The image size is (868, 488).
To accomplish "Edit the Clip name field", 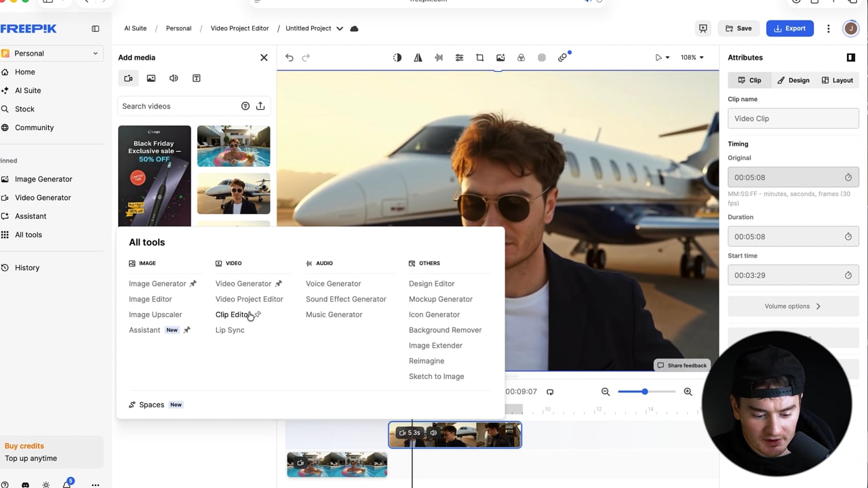I will tap(793, 119).
